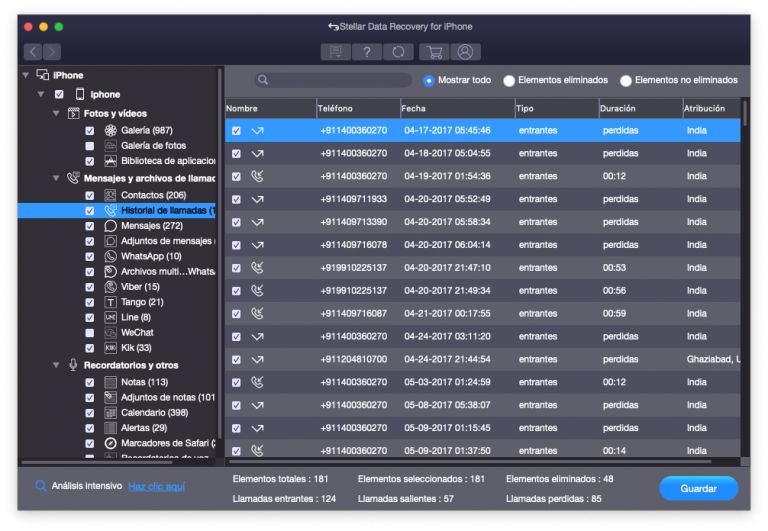Toggle the Galería (987) checkbox
Screen dimensions: 768x531
90,131
